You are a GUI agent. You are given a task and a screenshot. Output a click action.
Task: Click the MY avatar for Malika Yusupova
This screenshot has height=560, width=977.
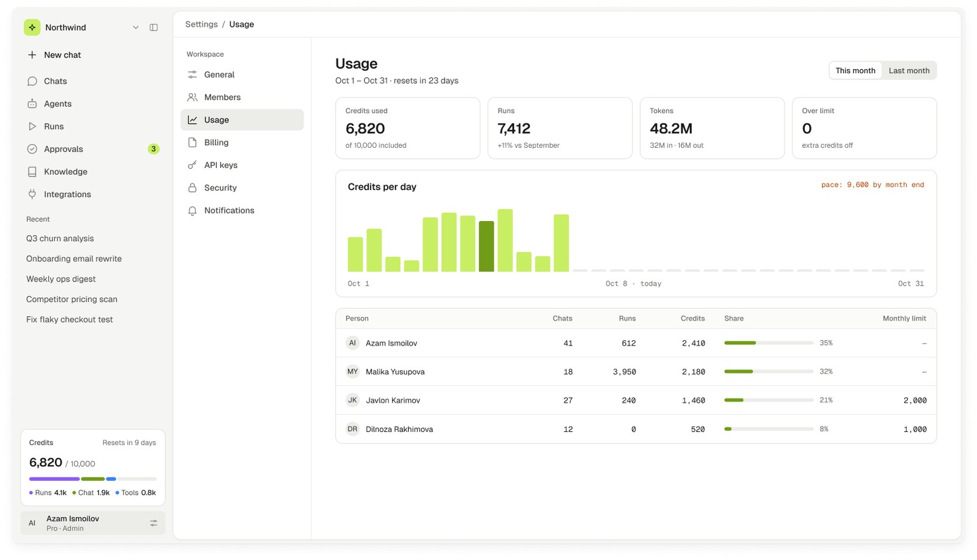tap(352, 371)
